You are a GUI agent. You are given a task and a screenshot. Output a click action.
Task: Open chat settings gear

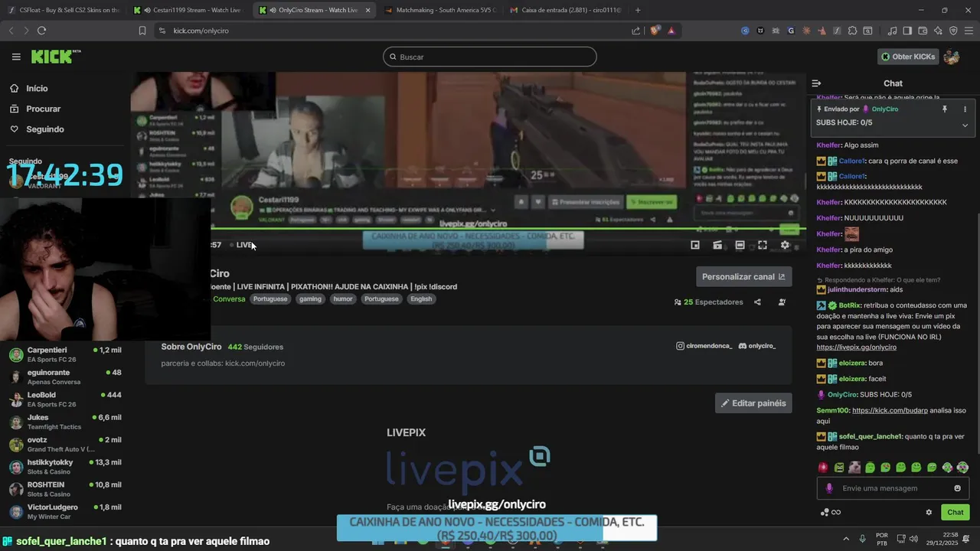(x=929, y=513)
